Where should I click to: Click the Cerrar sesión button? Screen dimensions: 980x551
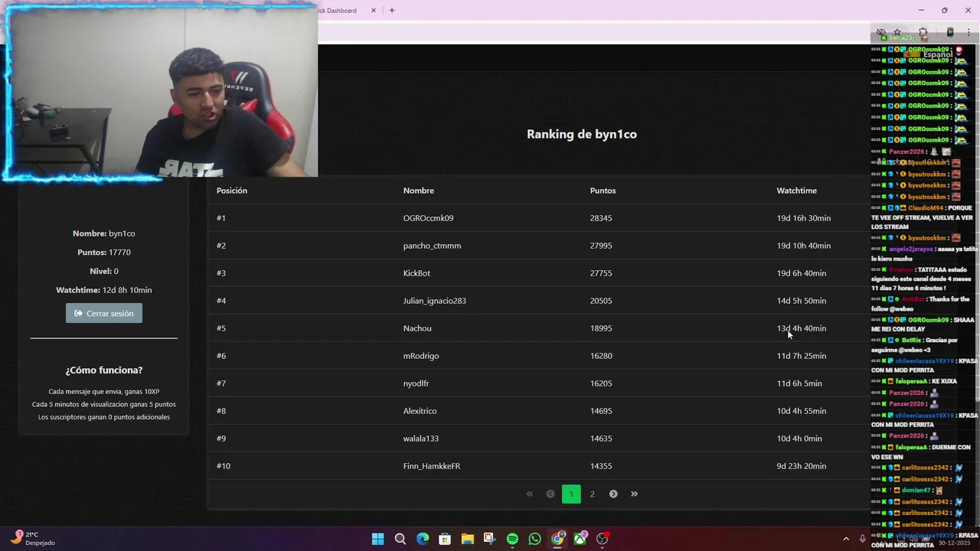click(x=104, y=313)
